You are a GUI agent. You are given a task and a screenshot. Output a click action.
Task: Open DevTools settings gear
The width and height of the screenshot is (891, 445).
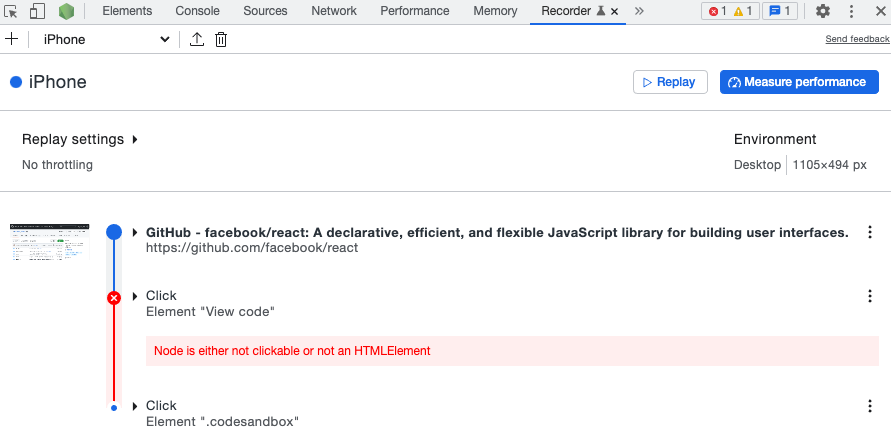click(x=823, y=11)
